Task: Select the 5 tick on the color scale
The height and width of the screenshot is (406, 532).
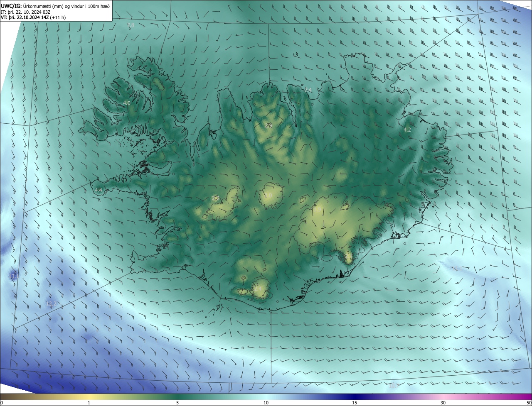Action: 177,403
